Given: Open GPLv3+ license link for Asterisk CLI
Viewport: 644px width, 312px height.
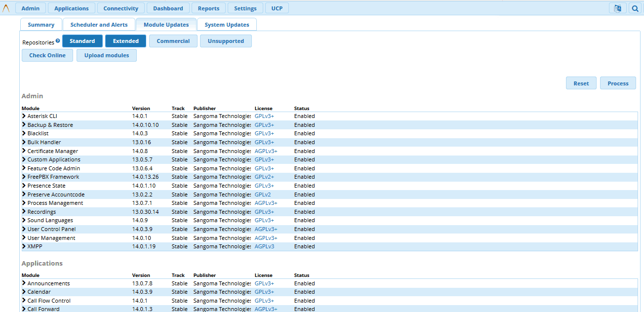Looking at the screenshot, I should (264, 116).
